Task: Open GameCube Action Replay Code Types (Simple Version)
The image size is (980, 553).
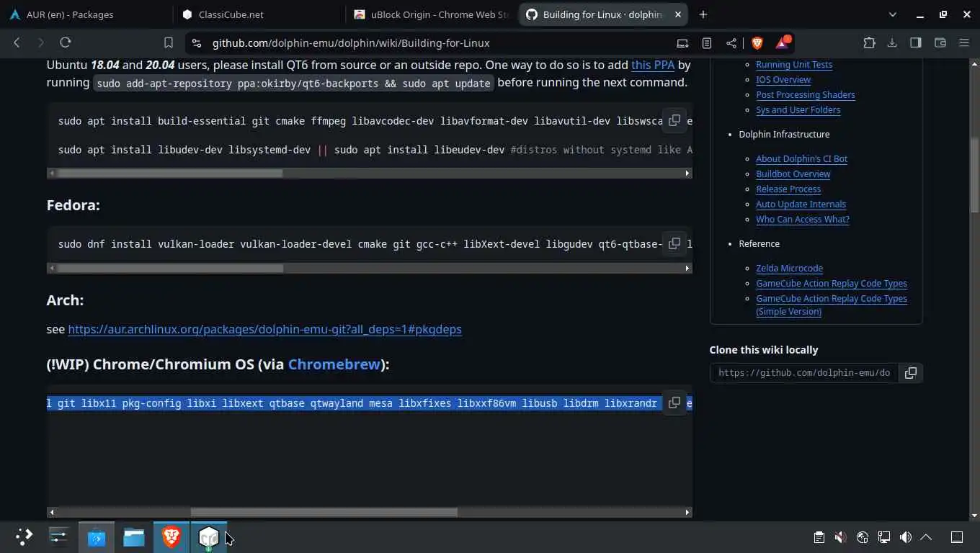Action: (832, 305)
